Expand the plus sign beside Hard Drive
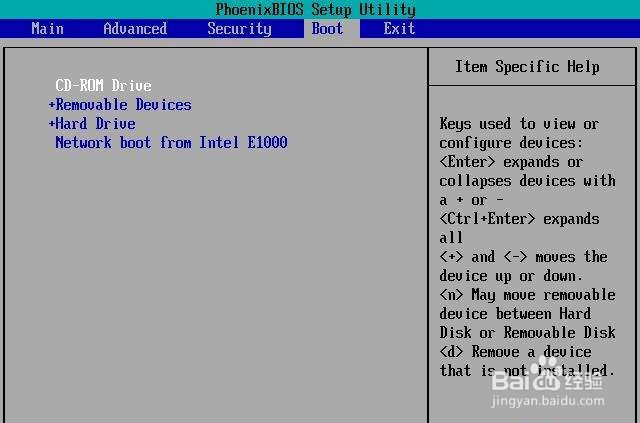Image resolution: width=640 pixels, height=423 pixels. click(51, 123)
